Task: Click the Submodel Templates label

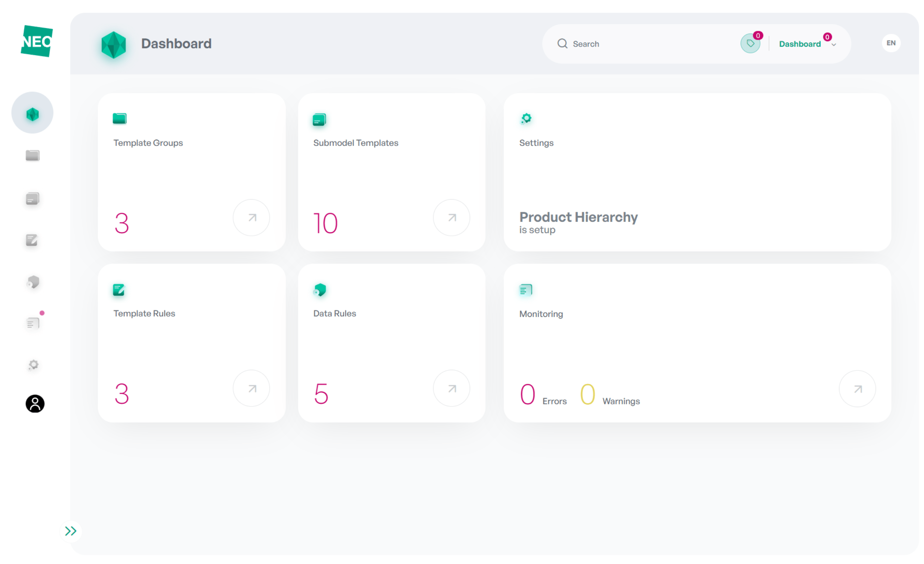Action: coord(357,143)
